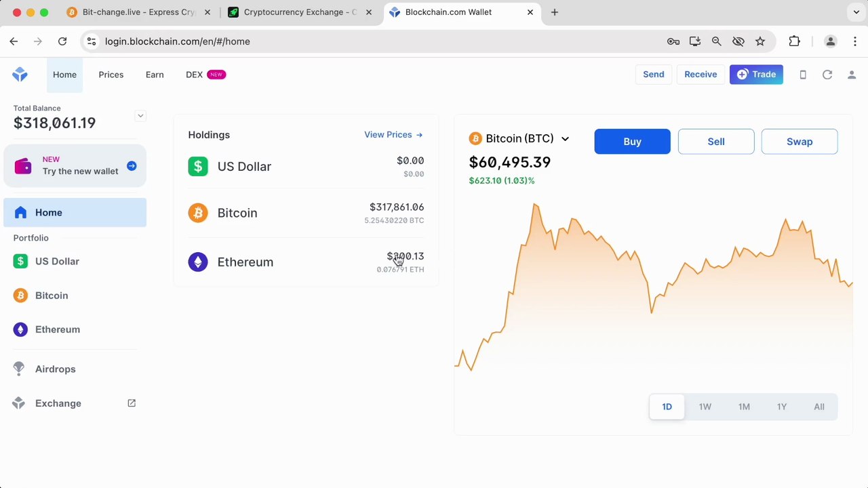Screen dimensions: 868x488
Task: Bookmark this page with star icon
Action: click(760, 41)
